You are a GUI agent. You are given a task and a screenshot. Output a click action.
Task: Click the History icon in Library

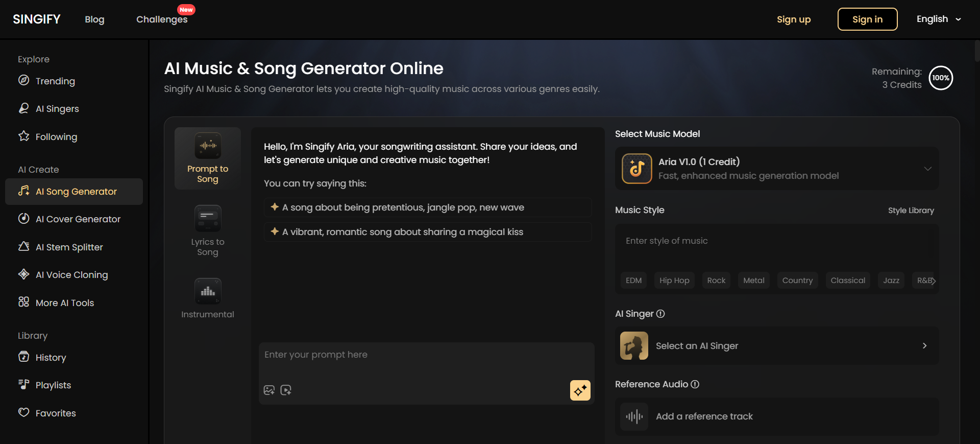[24, 357]
